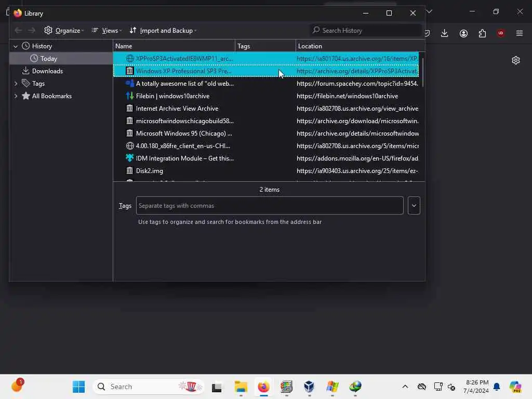Click the forum.spacehey.com location cell
The width and height of the screenshot is (532, 399).
coord(357,84)
